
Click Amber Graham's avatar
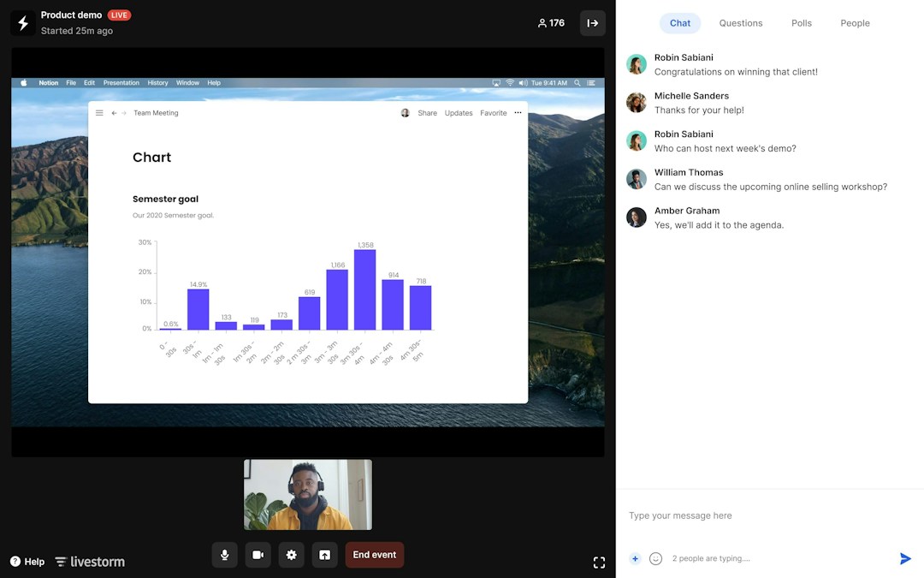637,217
